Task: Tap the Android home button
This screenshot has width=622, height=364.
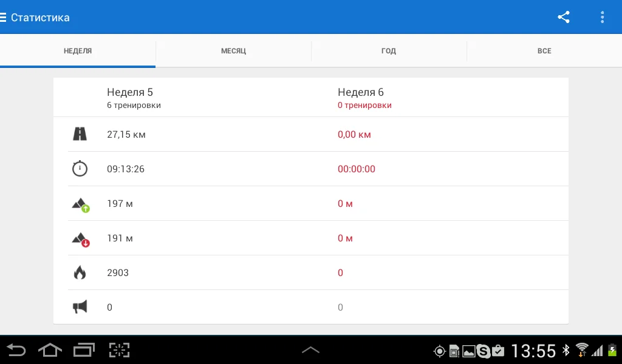Action: (x=50, y=350)
